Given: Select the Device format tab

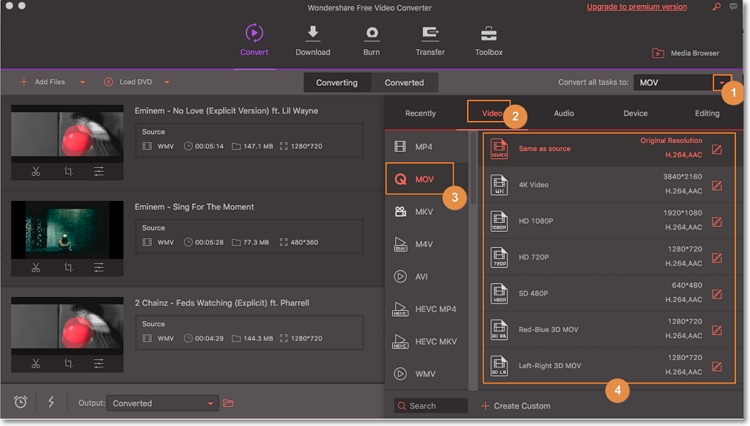Looking at the screenshot, I should tap(635, 113).
